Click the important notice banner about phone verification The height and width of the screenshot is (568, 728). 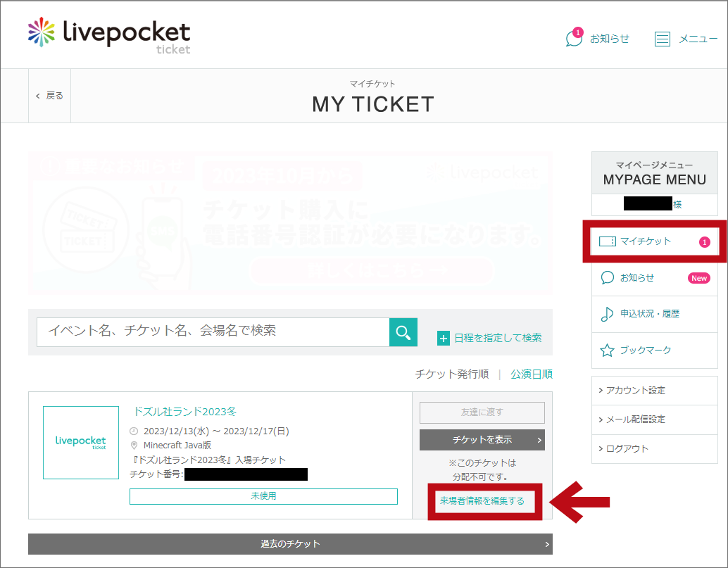click(x=290, y=223)
